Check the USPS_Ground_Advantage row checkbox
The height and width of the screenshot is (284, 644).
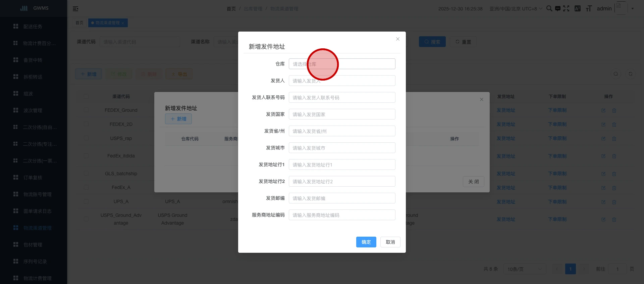coord(86,219)
